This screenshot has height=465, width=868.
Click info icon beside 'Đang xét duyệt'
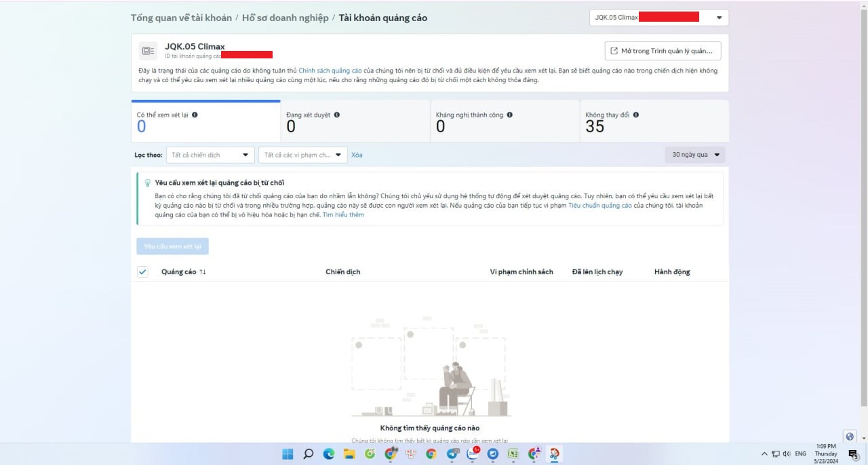[337, 115]
